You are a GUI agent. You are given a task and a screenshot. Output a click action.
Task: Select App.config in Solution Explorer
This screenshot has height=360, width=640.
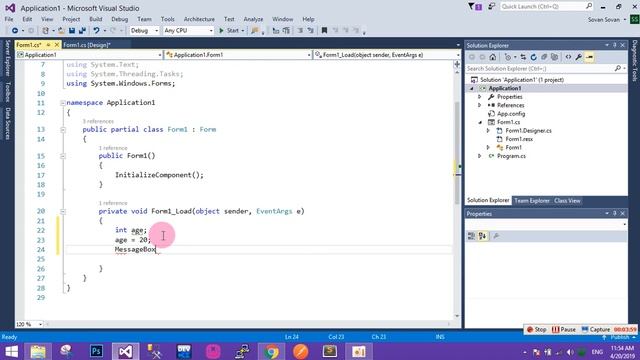pos(511,114)
